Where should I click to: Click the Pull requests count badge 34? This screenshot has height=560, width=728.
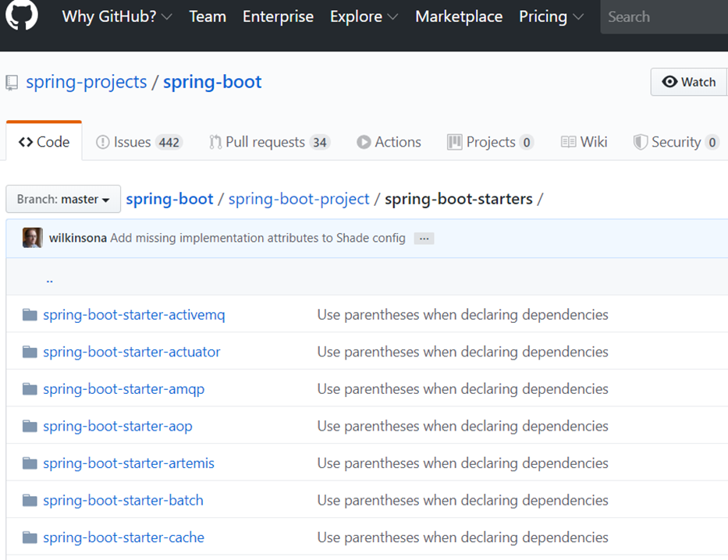319,143
